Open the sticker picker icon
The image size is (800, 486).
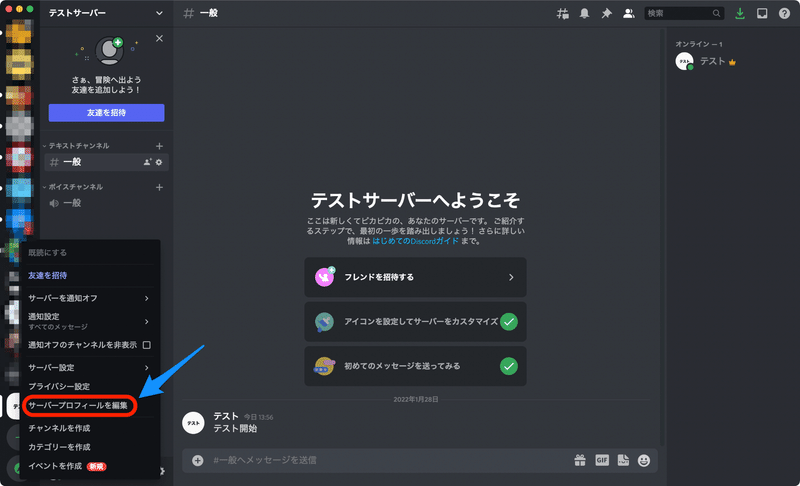click(623, 461)
